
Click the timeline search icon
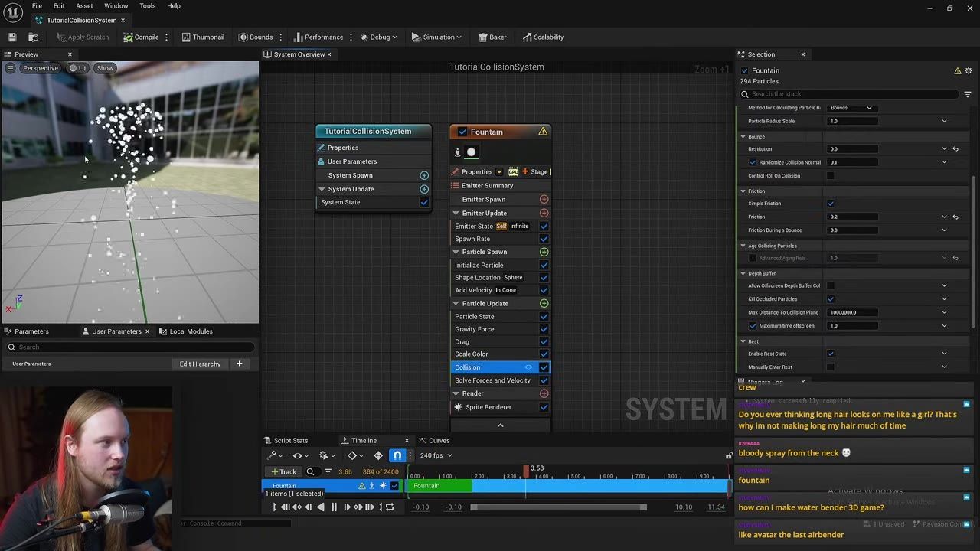tap(310, 471)
